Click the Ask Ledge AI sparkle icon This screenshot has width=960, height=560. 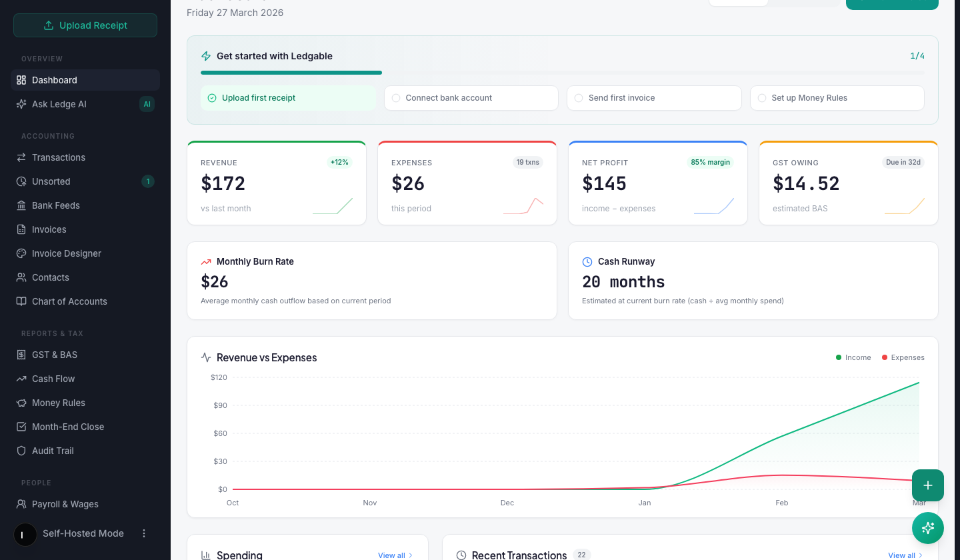click(x=21, y=104)
